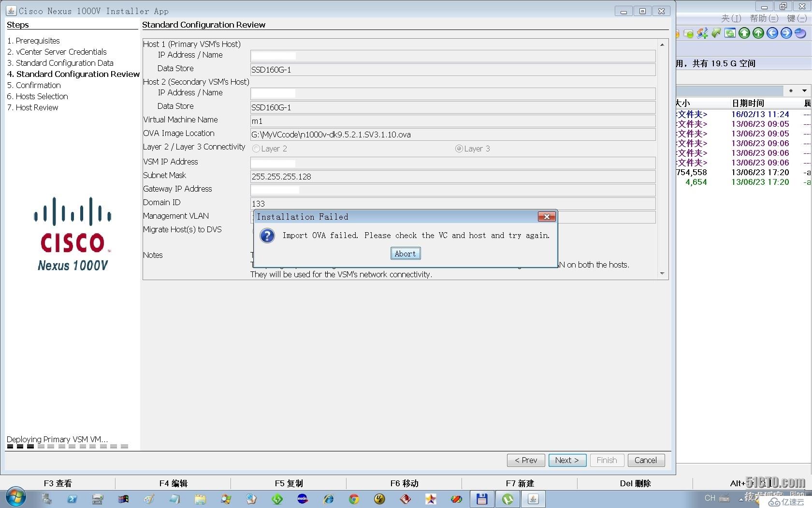Select the Layer 2 radio button
This screenshot has height=508, width=812.
pyautogui.click(x=256, y=149)
